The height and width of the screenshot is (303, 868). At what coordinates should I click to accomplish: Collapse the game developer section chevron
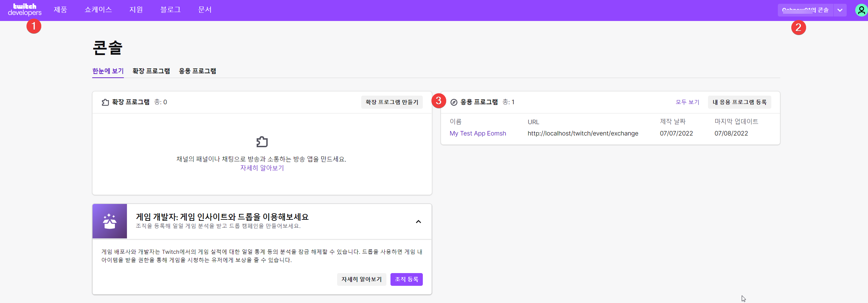418,221
